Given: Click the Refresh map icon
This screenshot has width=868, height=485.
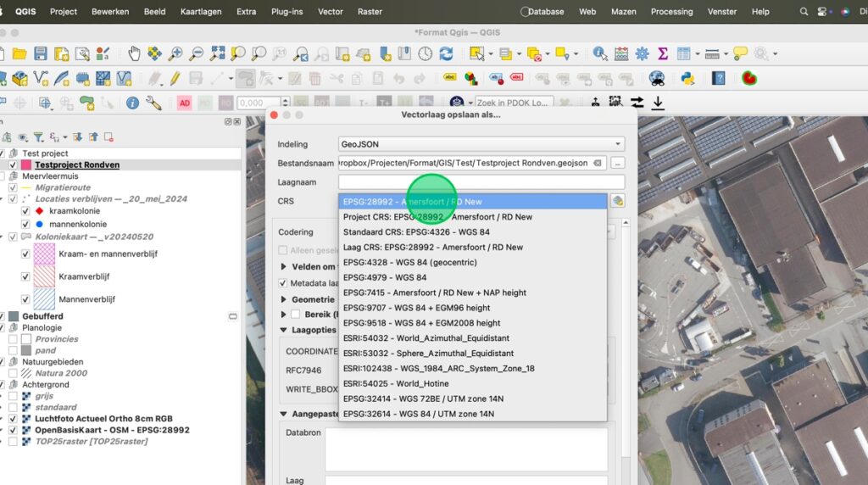Looking at the screenshot, I should [x=446, y=53].
